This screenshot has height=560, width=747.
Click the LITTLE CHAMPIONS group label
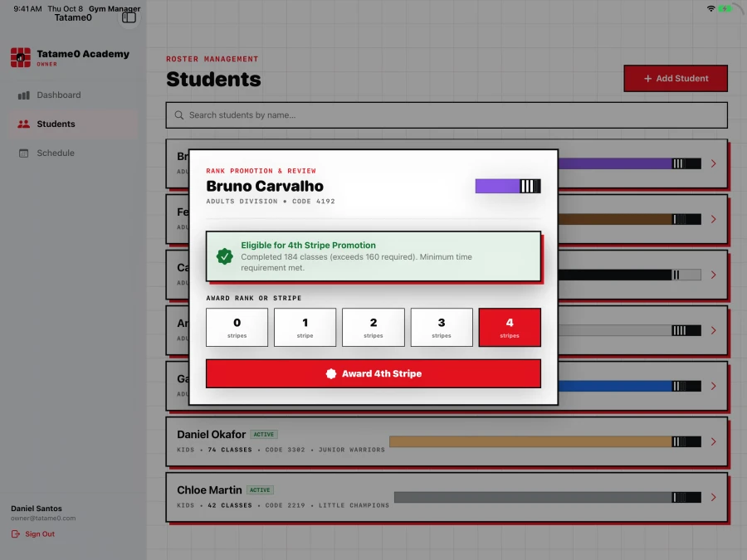click(354, 505)
